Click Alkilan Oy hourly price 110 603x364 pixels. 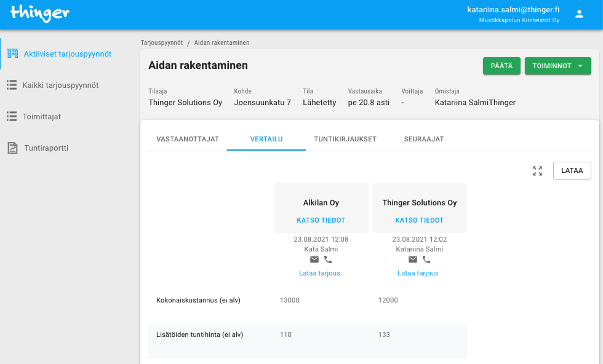coord(286,334)
